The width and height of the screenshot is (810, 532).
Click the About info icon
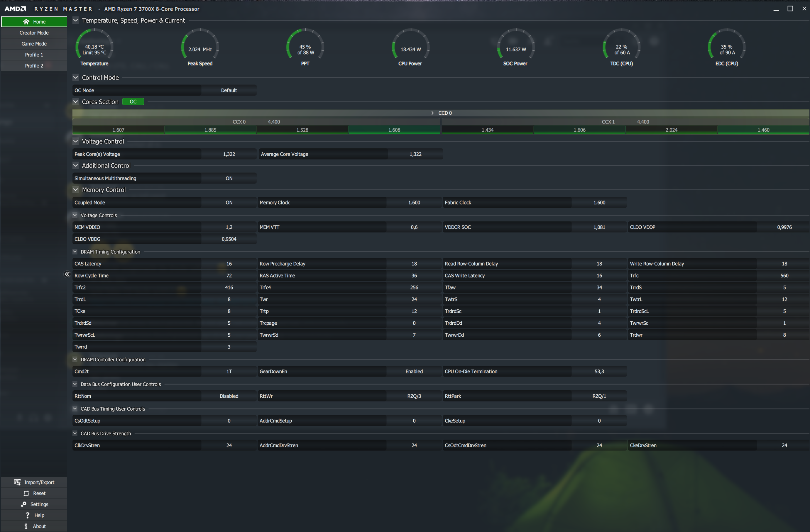pos(26,526)
